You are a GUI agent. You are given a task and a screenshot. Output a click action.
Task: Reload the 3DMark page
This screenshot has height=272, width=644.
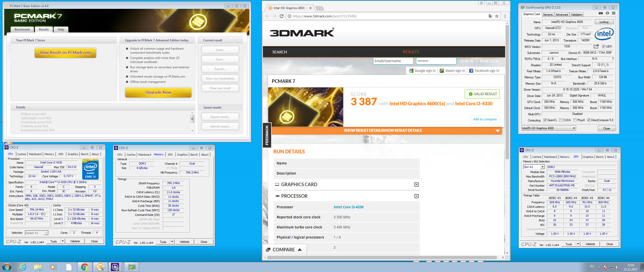(281, 16)
